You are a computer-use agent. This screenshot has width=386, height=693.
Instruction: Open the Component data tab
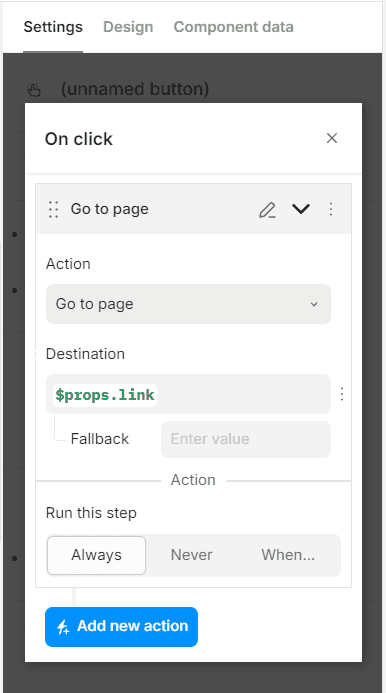click(233, 27)
